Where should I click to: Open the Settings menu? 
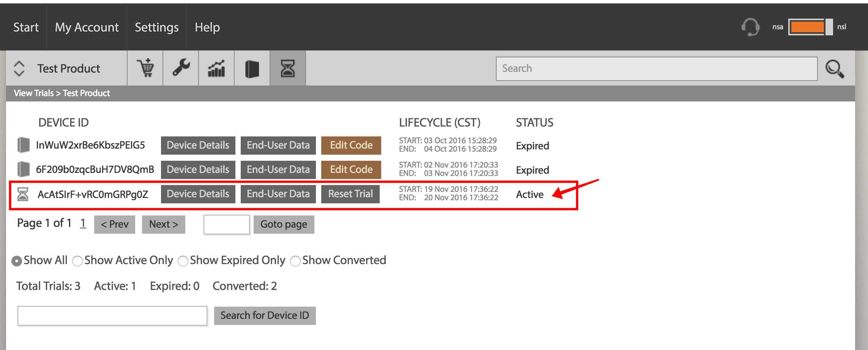point(157,27)
